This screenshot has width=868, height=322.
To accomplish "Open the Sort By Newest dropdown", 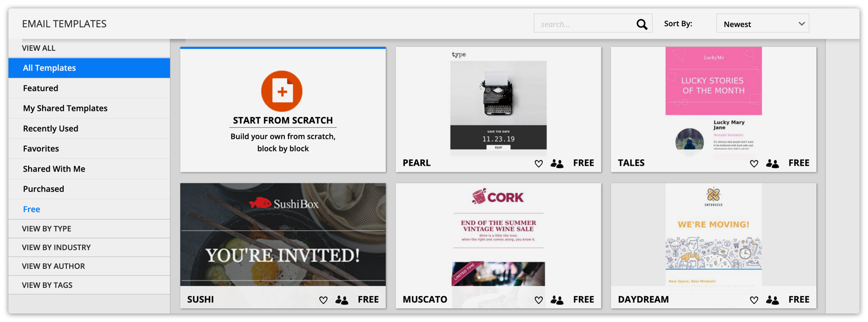I will click(x=762, y=24).
